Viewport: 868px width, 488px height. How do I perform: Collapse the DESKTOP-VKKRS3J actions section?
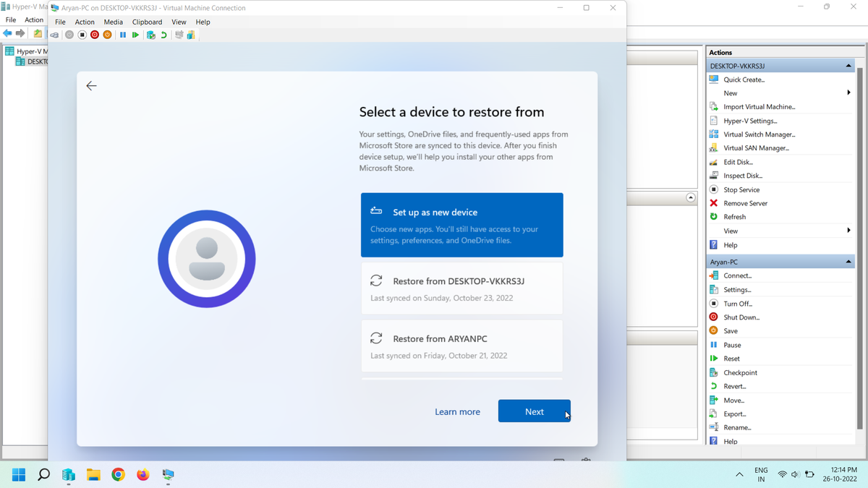click(x=848, y=66)
